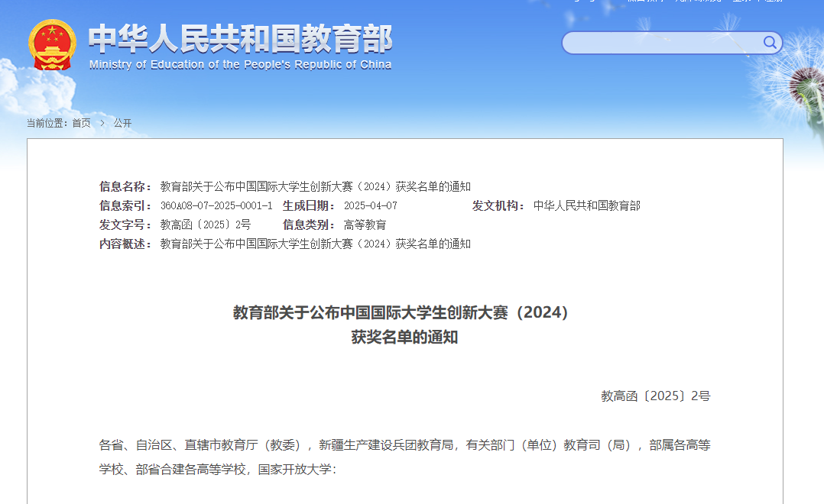The image size is (824, 504).
Task: Click the search magnifier icon
Action: click(769, 43)
